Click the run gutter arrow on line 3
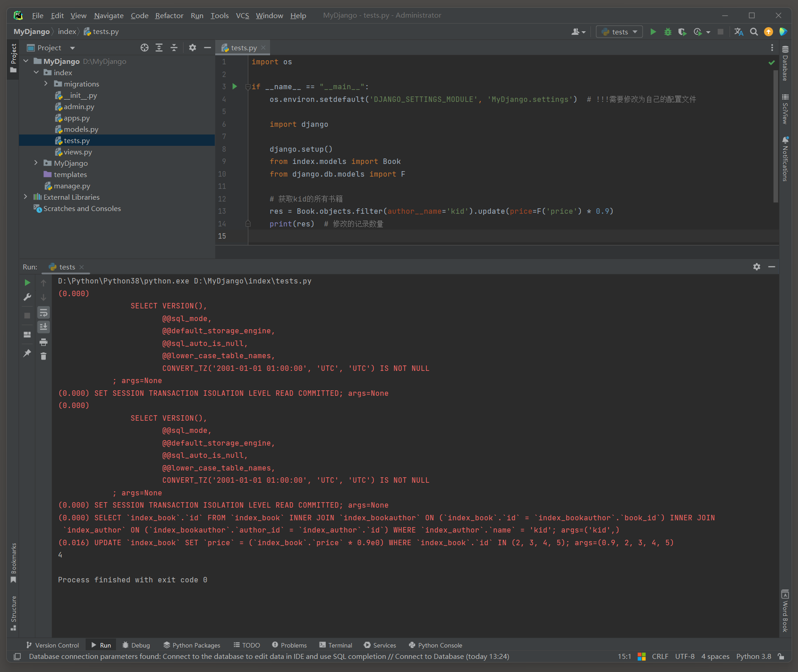The width and height of the screenshot is (798, 672). pyautogui.click(x=235, y=86)
